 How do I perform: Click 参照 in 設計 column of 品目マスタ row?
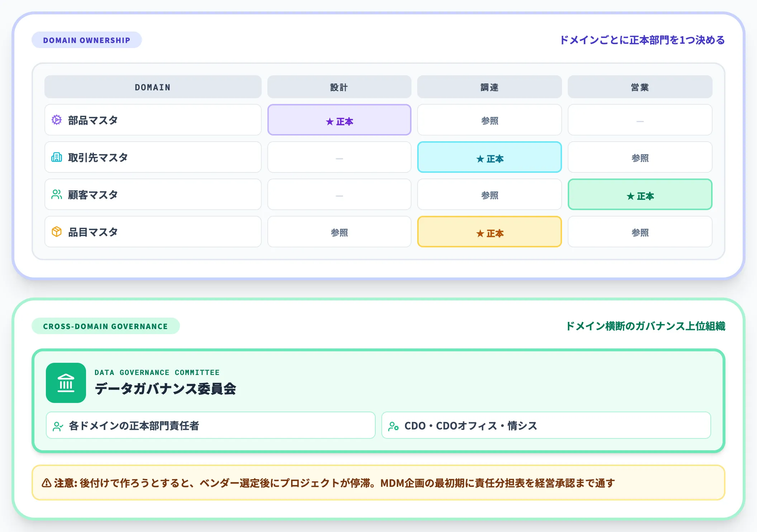(339, 232)
